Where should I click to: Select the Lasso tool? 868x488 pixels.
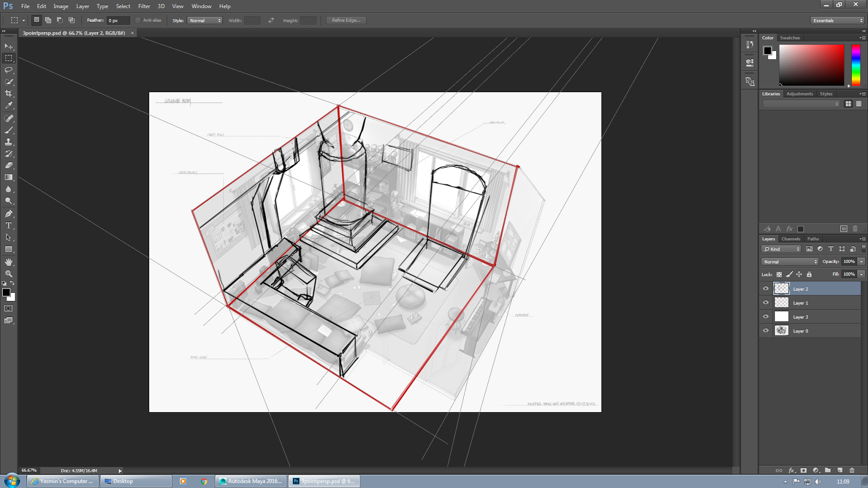(8, 70)
